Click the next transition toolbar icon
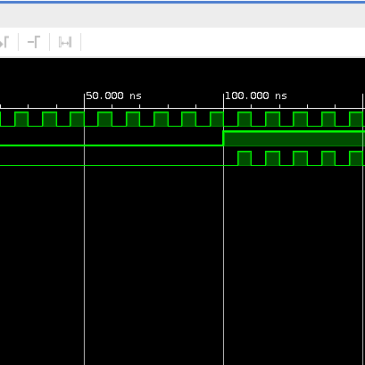 [x=3, y=43]
